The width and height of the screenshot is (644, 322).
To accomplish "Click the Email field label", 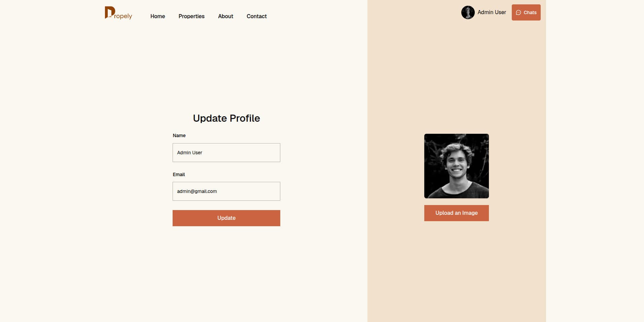I will click(179, 174).
